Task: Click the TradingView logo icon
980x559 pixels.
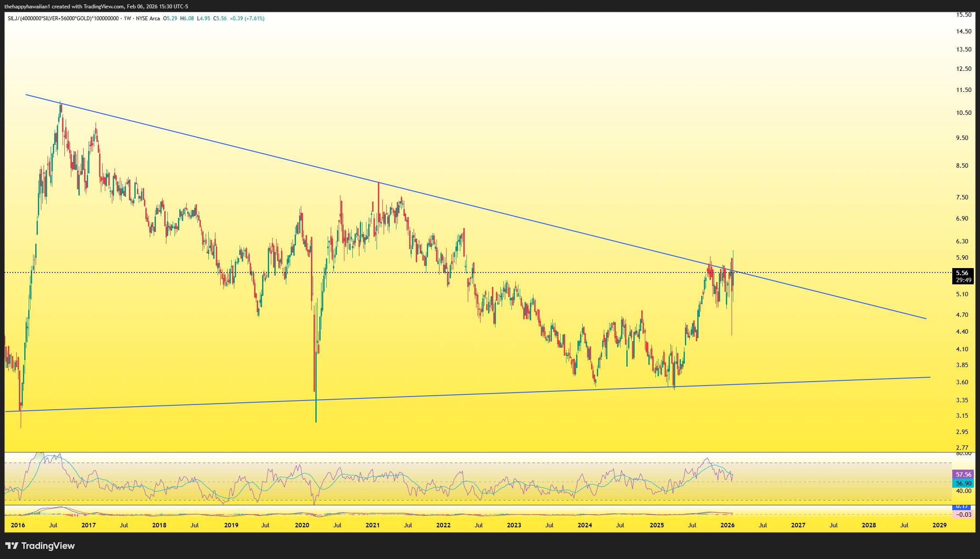Action: coord(12,546)
